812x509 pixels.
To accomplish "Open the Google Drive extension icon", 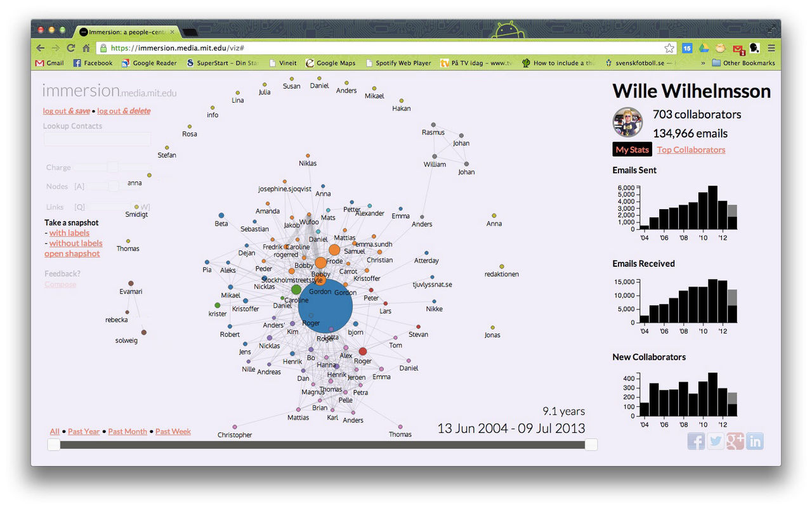I will pos(704,48).
